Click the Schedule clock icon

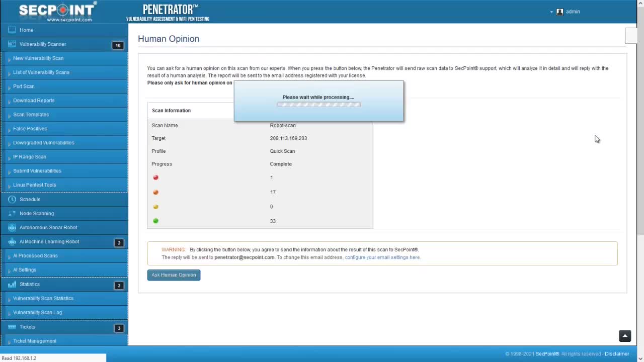click(x=12, y=199)
